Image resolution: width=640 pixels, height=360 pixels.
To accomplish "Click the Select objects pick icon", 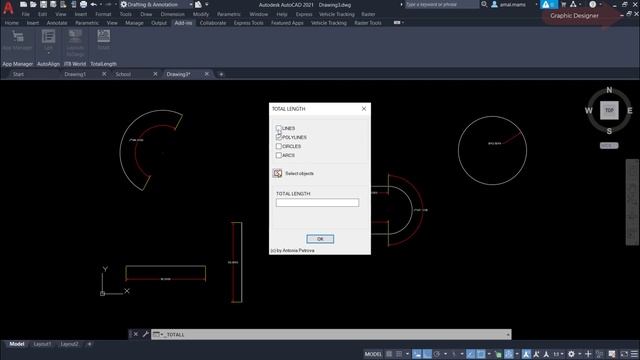I will click(x=278, y=173).
